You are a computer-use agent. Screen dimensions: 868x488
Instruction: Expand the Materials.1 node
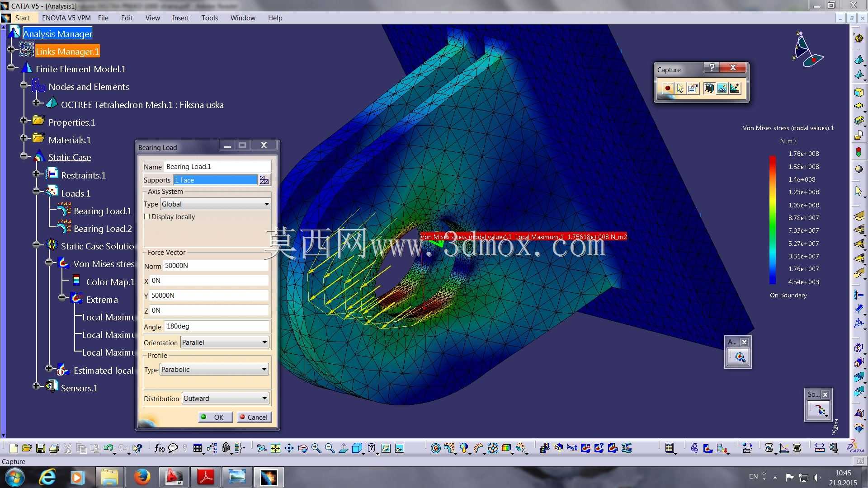tap(24, 138)
